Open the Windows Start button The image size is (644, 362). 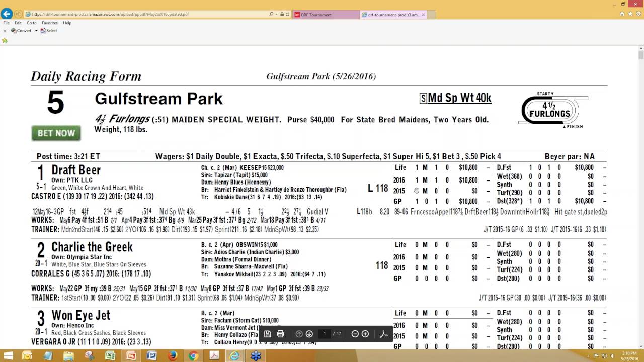click(9, 356)
